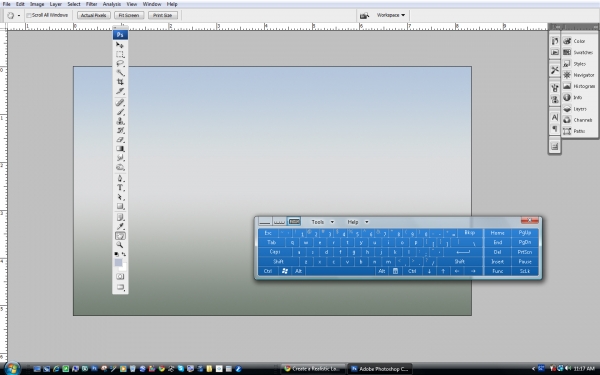Select the Clone Stamp tool
The height and width of the screenshot is (375, 600).
click(120, 121)
